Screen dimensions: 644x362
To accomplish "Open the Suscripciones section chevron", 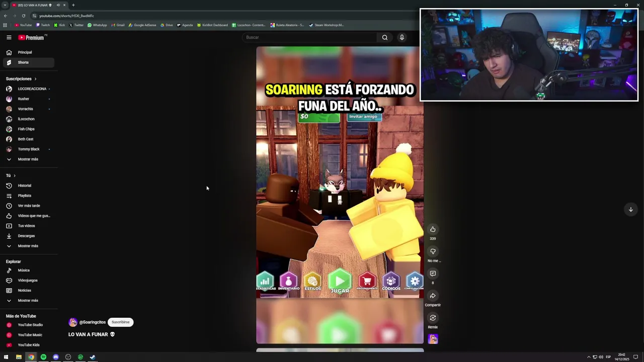I will coord(35,79).
